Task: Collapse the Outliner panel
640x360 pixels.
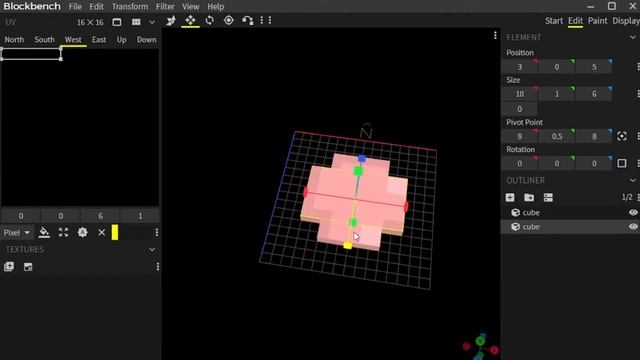Action: pyautogui.click(x=633, y=180)
